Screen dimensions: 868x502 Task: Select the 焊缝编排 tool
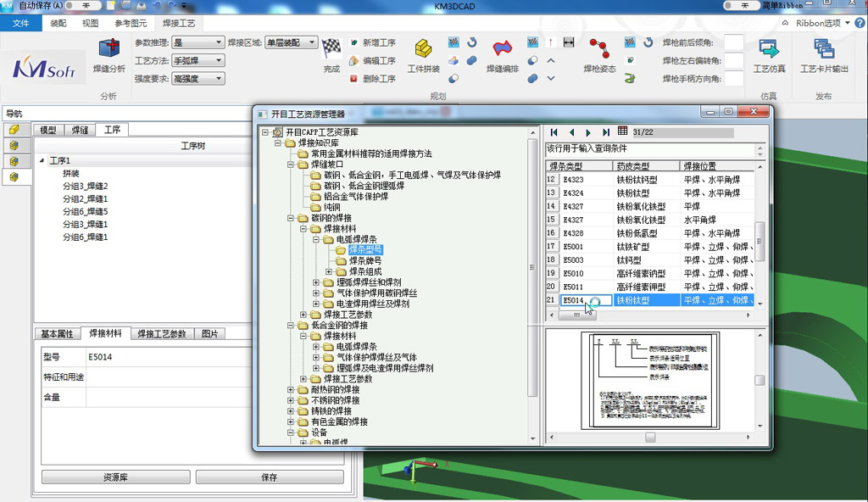pos(504,55)
